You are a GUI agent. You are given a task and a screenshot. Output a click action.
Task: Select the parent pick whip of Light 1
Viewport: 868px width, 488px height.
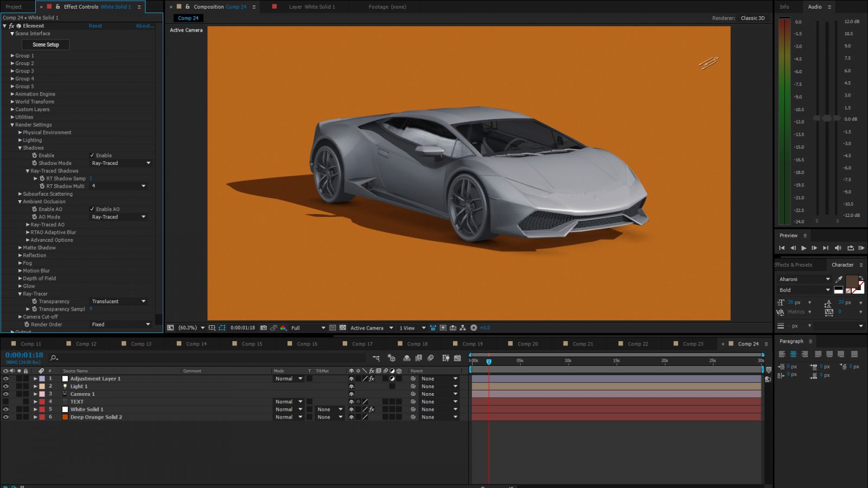click(x=412, y=386)
